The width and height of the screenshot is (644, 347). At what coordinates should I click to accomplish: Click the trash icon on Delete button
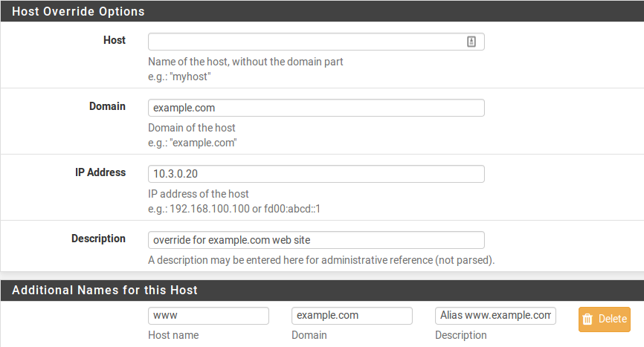(587, 320)
